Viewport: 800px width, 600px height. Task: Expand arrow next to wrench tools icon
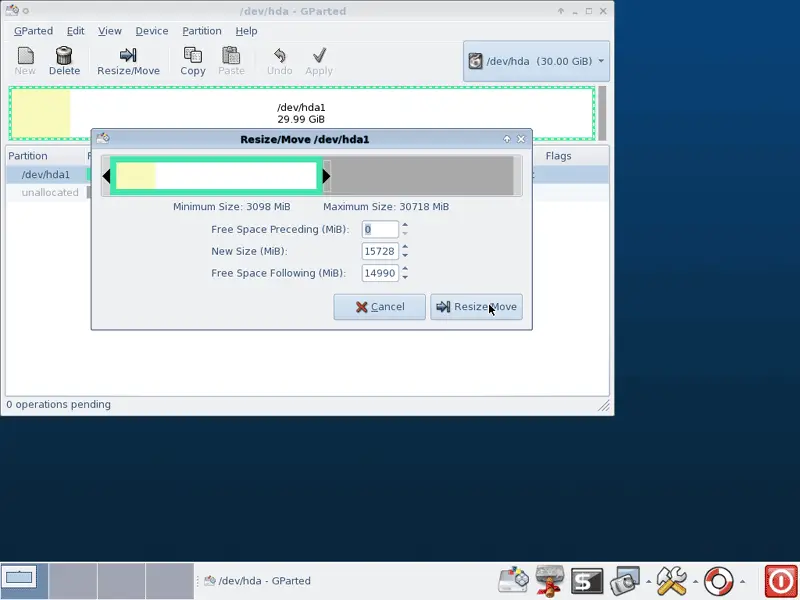pos(695,581)
